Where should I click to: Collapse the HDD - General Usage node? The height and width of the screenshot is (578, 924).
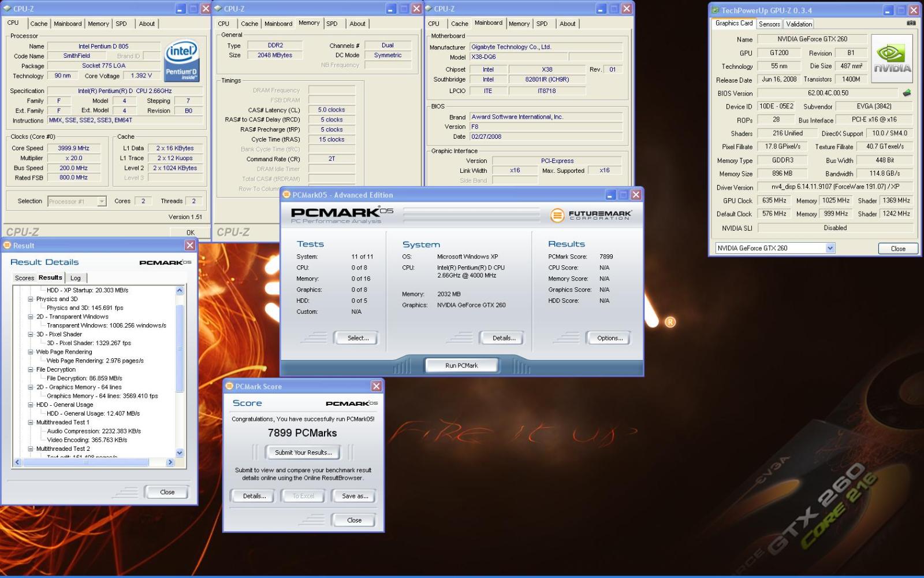31,405
